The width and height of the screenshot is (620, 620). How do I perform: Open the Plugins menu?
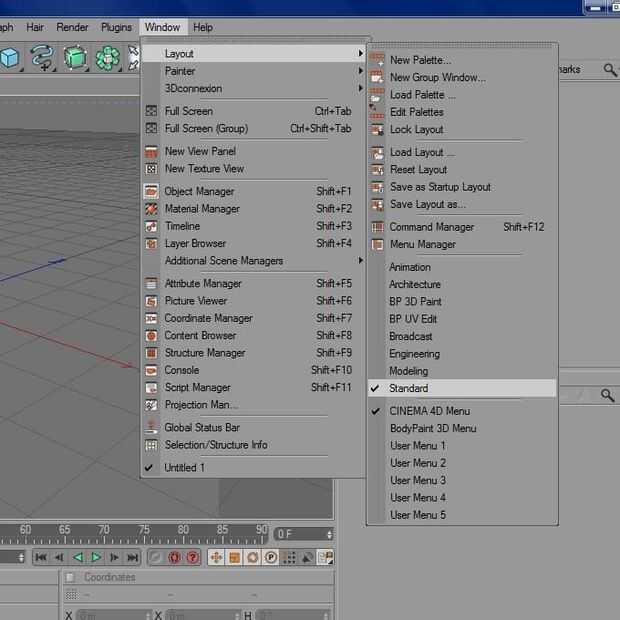tap(116, 27)
